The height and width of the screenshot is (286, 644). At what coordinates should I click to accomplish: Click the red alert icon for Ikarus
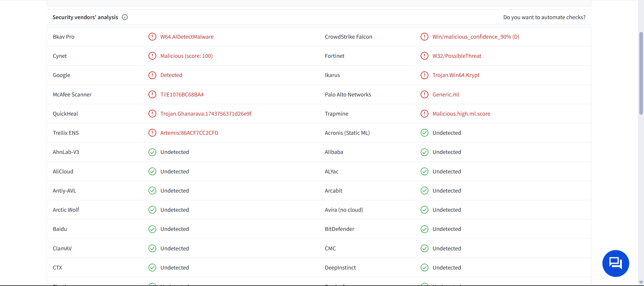pyautogui.click(x=425, y=75)
